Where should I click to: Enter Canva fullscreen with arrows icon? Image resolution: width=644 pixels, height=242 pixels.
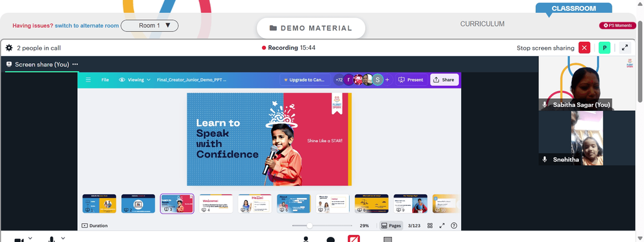[442, 225]
